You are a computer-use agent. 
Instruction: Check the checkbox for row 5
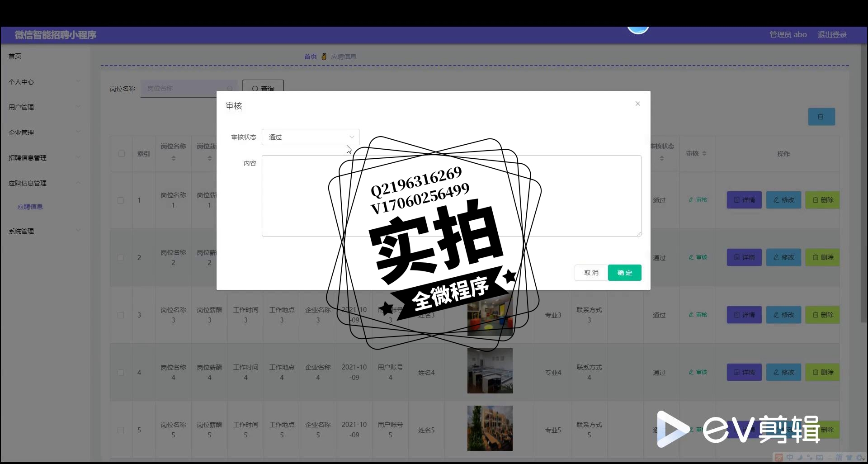(x=121, y=430)
